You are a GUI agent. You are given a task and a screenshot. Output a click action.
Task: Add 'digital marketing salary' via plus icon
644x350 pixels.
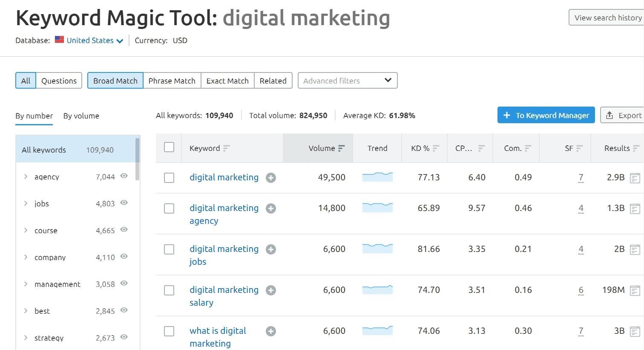pyautogui.click(x=271, y=290)
